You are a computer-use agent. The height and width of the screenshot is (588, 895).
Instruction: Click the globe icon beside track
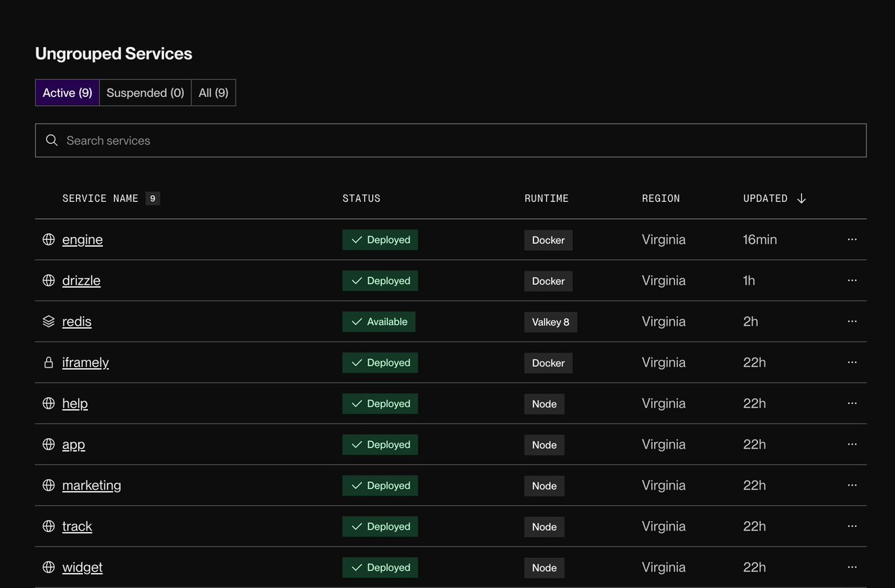pos(48,527)
